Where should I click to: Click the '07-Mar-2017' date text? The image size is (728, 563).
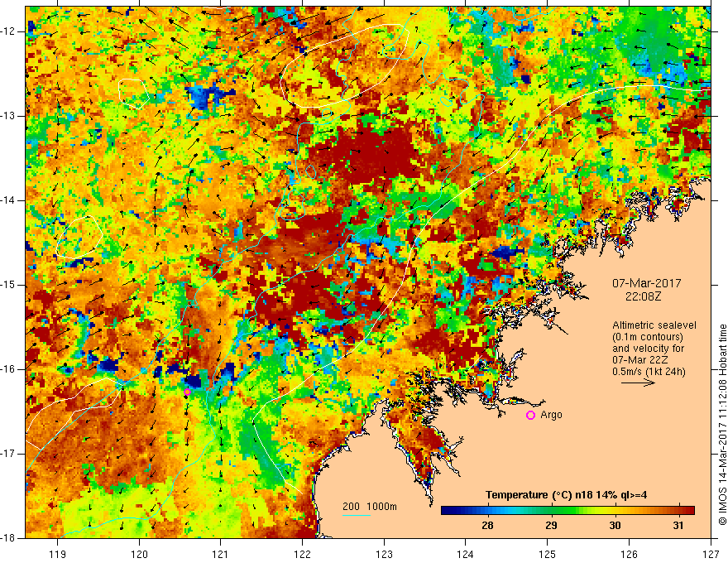point(647,283)
